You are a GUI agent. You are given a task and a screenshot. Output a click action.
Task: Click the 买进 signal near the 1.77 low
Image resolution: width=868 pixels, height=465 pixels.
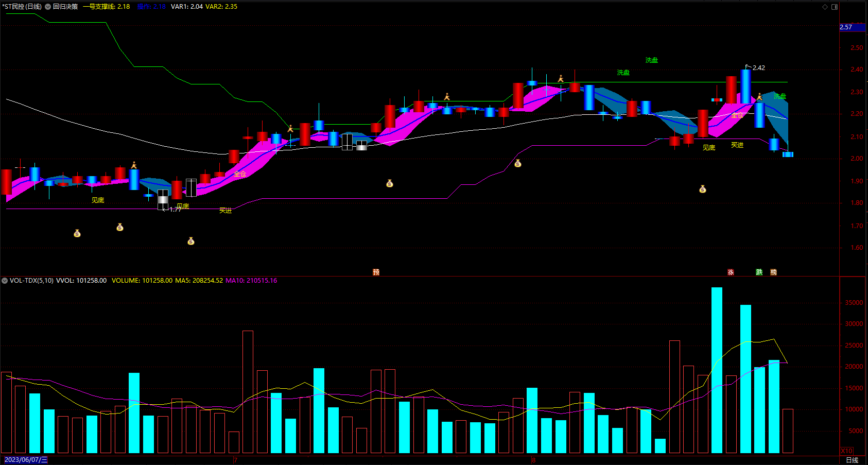coord(225,210)
